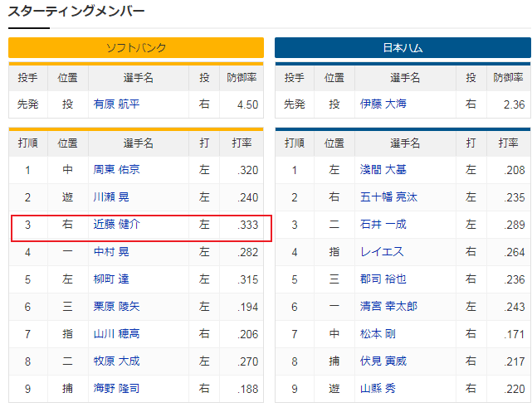Open player link 郡司 裕也
The height and width of the screenshot is (417, 532).
[383, 279]
